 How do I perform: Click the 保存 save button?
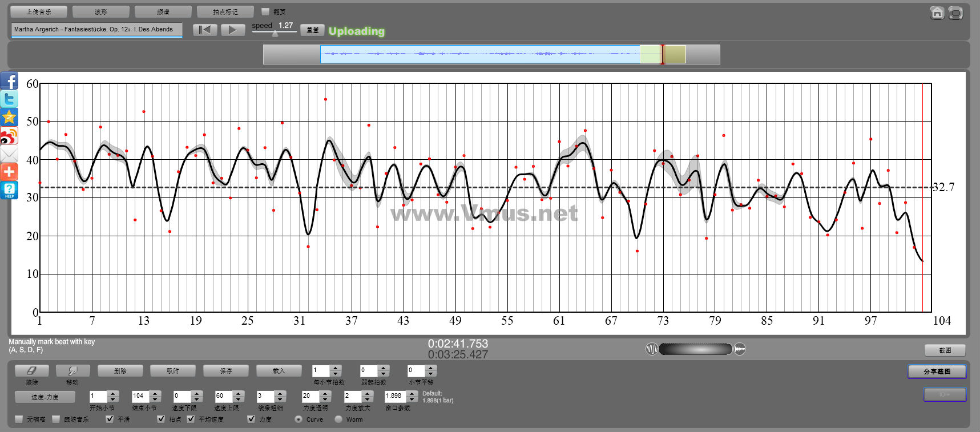pyautogui.click(x=226, y=371)
